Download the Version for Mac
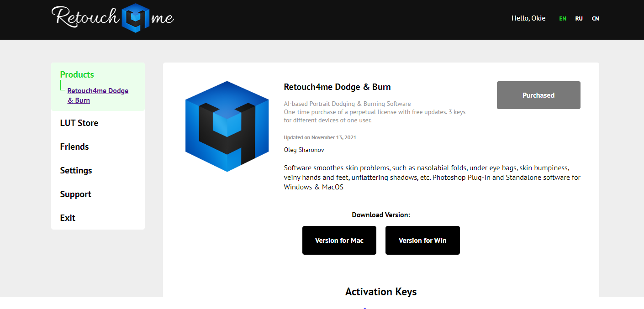 click(x=339, y=241)
